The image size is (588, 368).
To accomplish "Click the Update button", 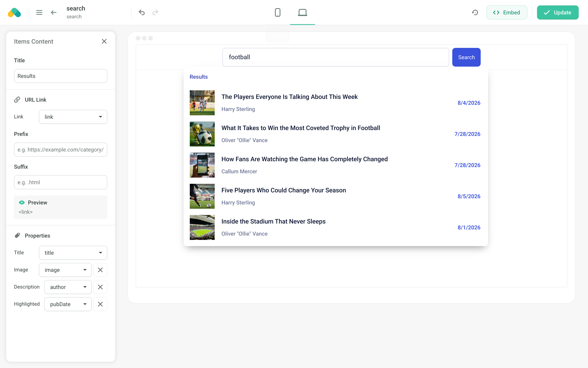I will click(558, 12).
